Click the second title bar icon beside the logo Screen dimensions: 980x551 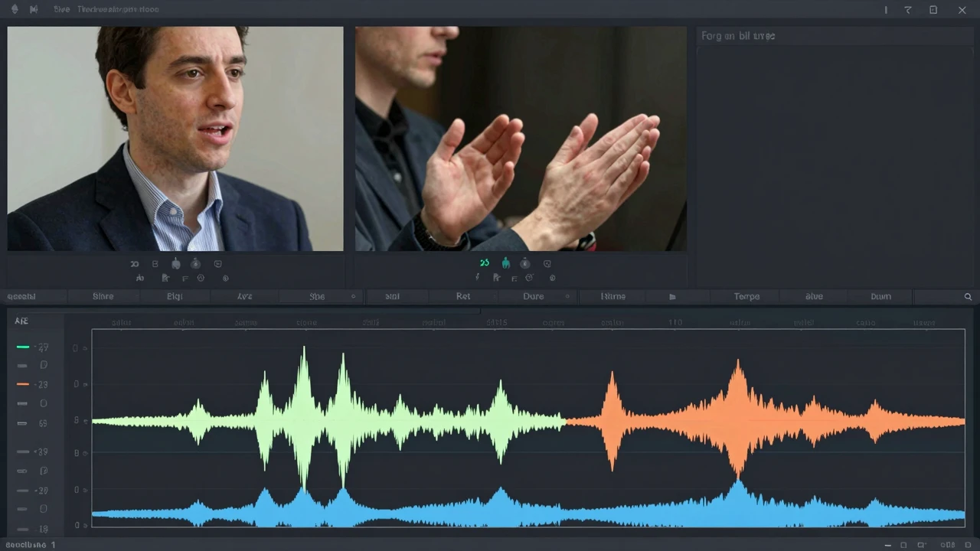click(34, 9)
